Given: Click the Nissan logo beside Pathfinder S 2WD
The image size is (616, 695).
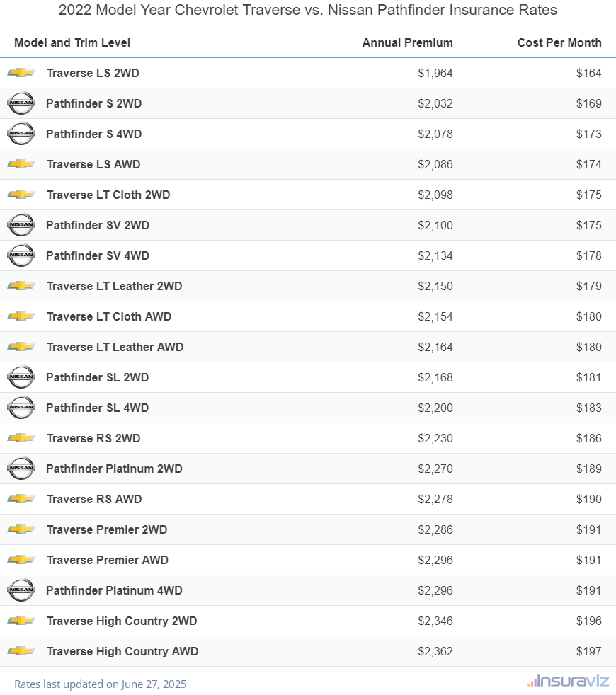Looking at the screenshot, I should point(21,103).
